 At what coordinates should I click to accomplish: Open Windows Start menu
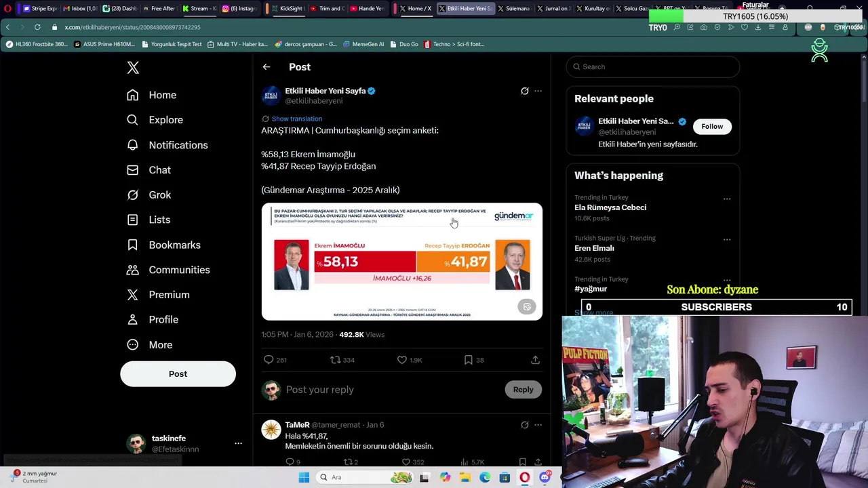pyautogui.click(x=304, y=477)
